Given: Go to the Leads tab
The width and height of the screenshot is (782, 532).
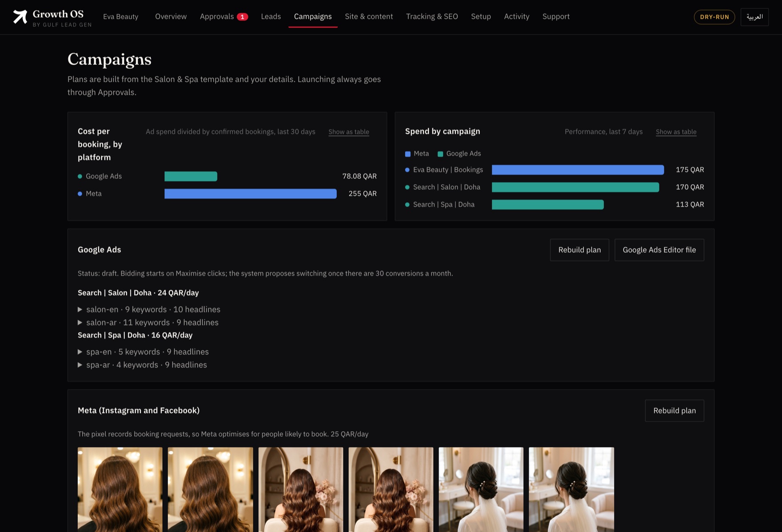Looking at the screenshot, I should 271,16.
